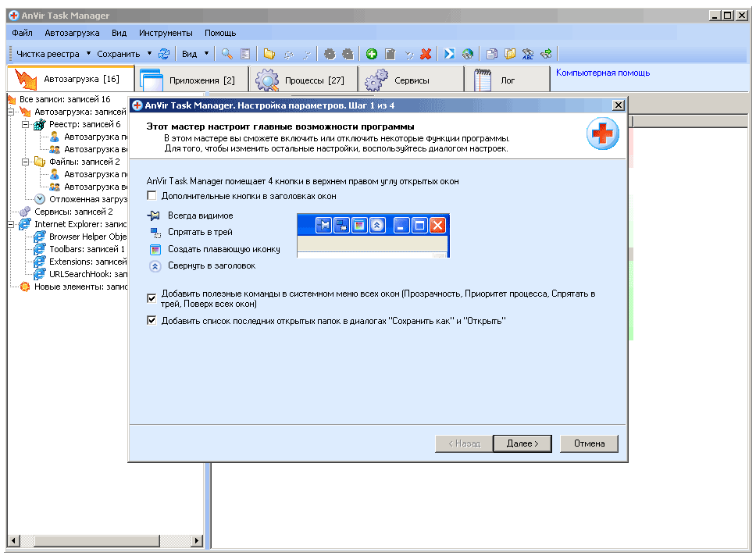Click the green plus add icon
Viewport: 756px width, 559px height.
click(x=372, y=54)
